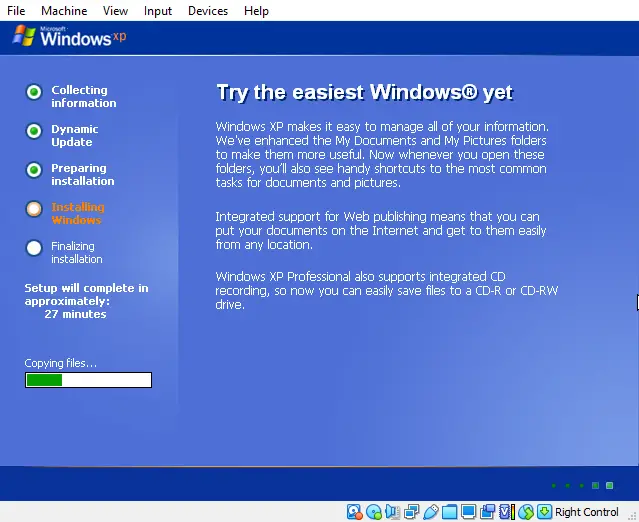This screenshot has width=639, height=522.
Task: Click the paragraph about integrated CD recording
Action: pos(386,290)
